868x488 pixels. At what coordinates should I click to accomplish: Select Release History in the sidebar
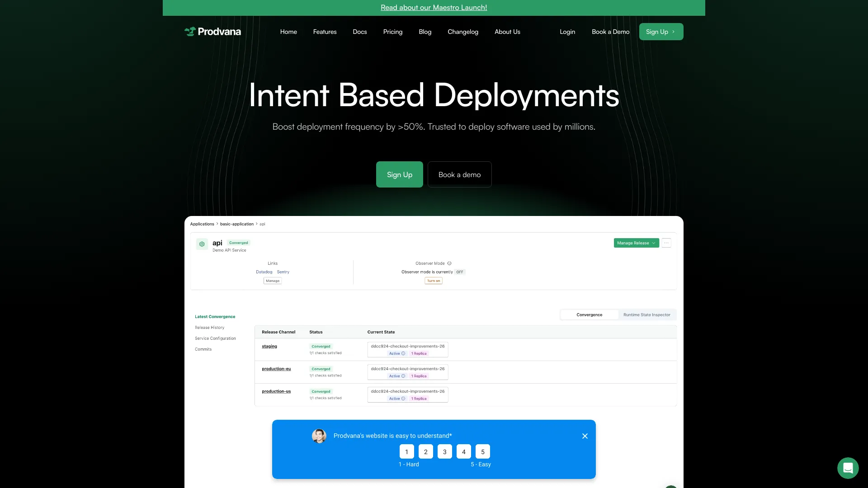coord(209,327)
